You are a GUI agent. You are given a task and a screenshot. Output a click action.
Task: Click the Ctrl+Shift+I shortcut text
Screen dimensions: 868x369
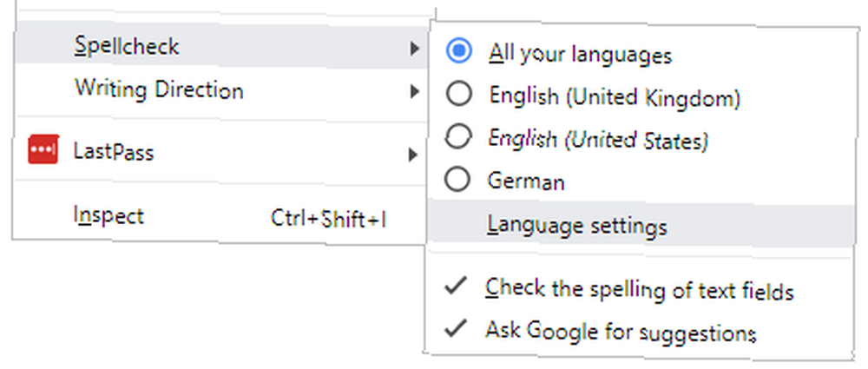pyautogui.click(x=328, y=219)
